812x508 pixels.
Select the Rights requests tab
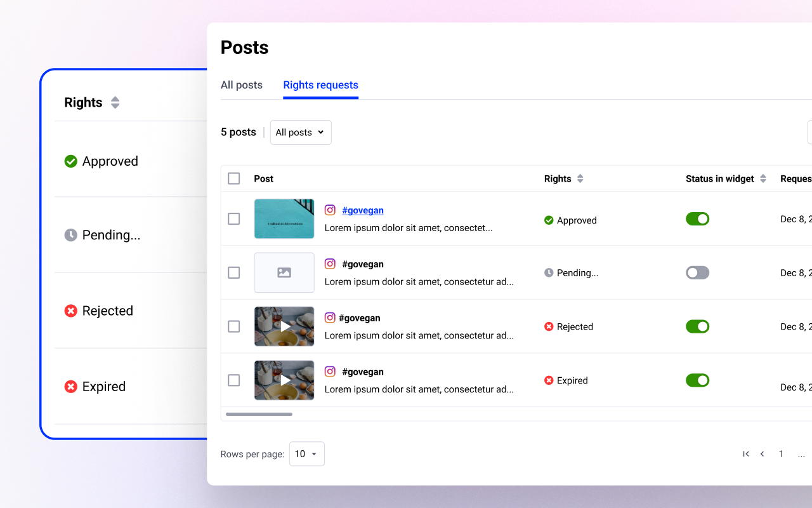pyautogui.click(x=320, y=84)
